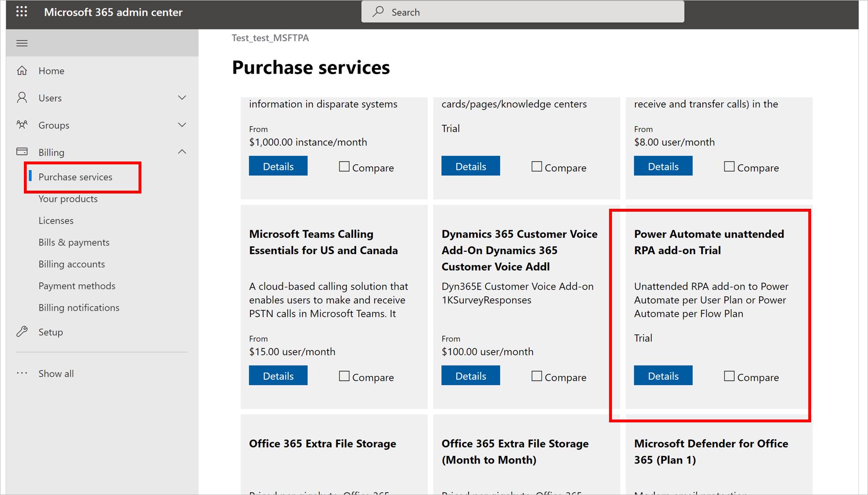Click the Purchase services page heading
868x495 pixels.
pyautogui.click(x=311, y=67)
